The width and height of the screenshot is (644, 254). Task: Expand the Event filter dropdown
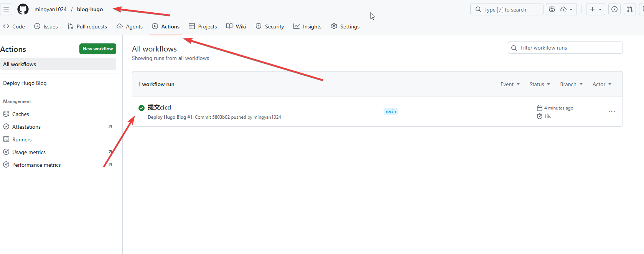coord(510,84)
